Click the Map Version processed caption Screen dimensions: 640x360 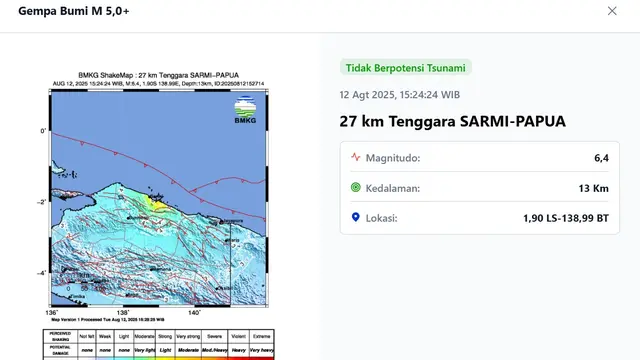[x=108, y=320]
